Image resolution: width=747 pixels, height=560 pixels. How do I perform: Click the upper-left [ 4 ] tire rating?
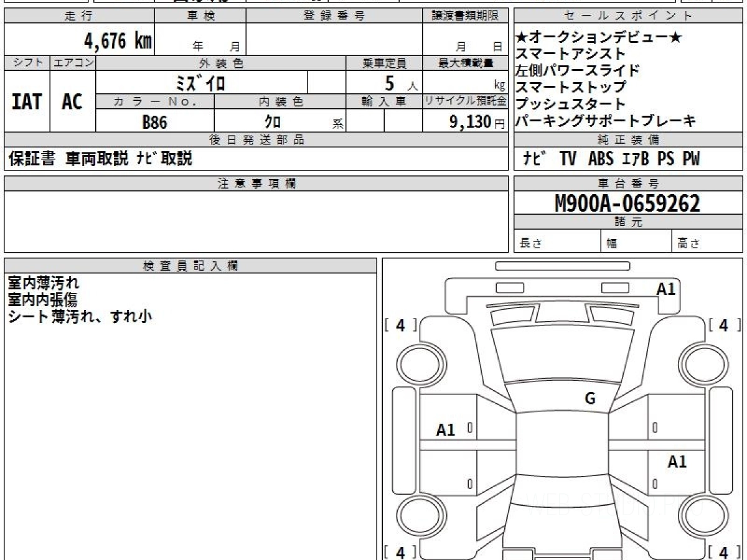coord(400,325)
